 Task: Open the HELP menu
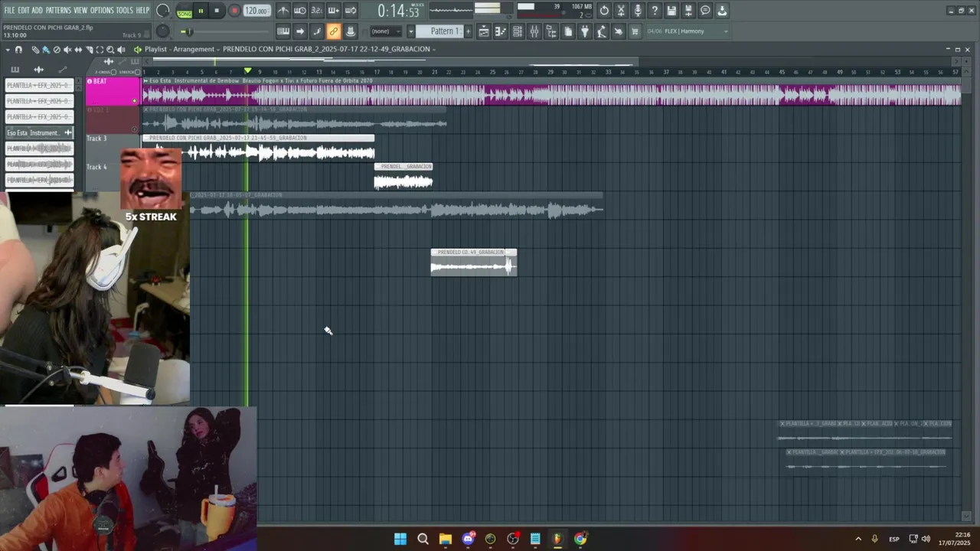142,10
